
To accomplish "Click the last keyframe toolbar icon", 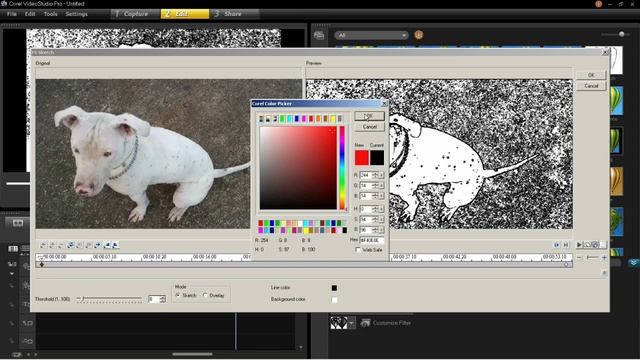I will click(x=116, y=245).
